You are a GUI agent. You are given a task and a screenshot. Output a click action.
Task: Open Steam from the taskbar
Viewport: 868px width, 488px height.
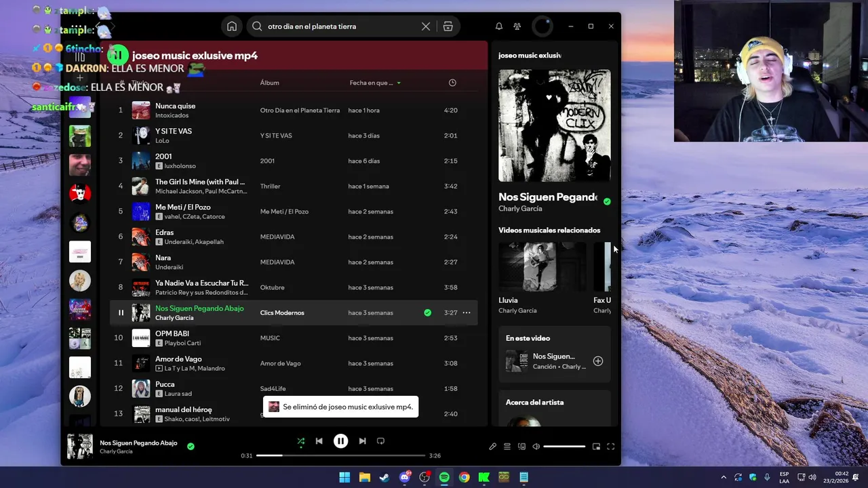384,477
